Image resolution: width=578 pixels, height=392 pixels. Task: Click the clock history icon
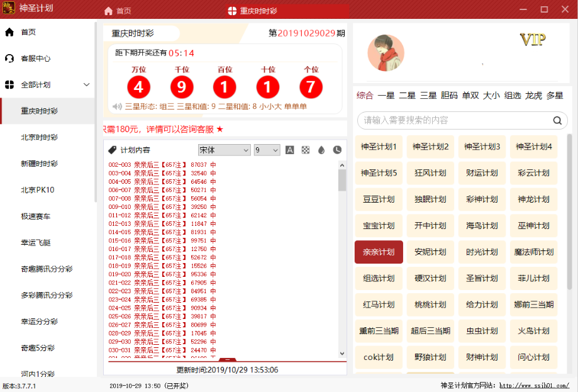337,150
